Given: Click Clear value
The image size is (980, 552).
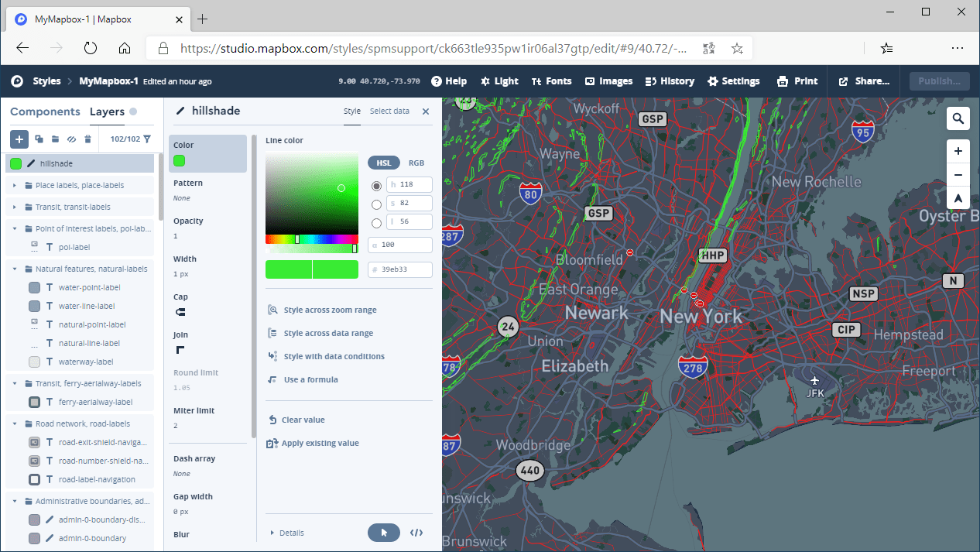Looking at the screenshot, I should 296,420.
